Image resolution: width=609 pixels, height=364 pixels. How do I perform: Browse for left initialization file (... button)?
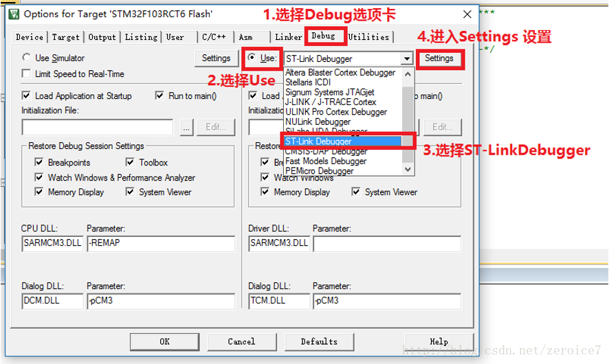[186, 127]
